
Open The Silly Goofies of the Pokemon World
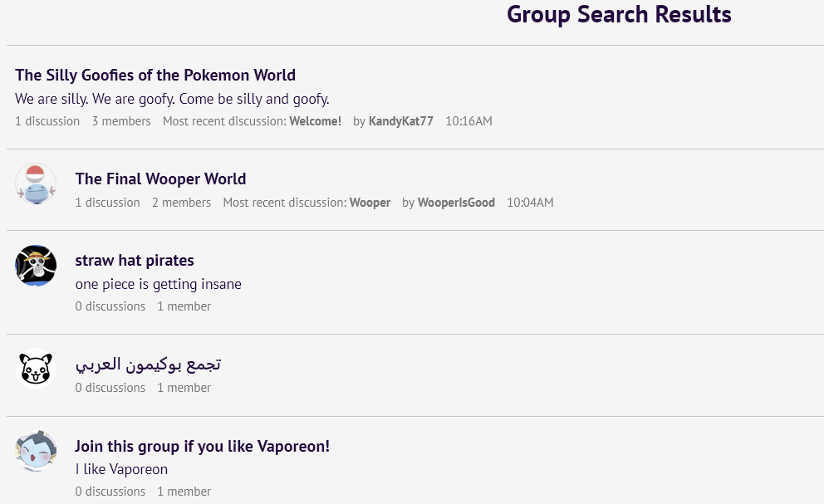coord(155,76)
